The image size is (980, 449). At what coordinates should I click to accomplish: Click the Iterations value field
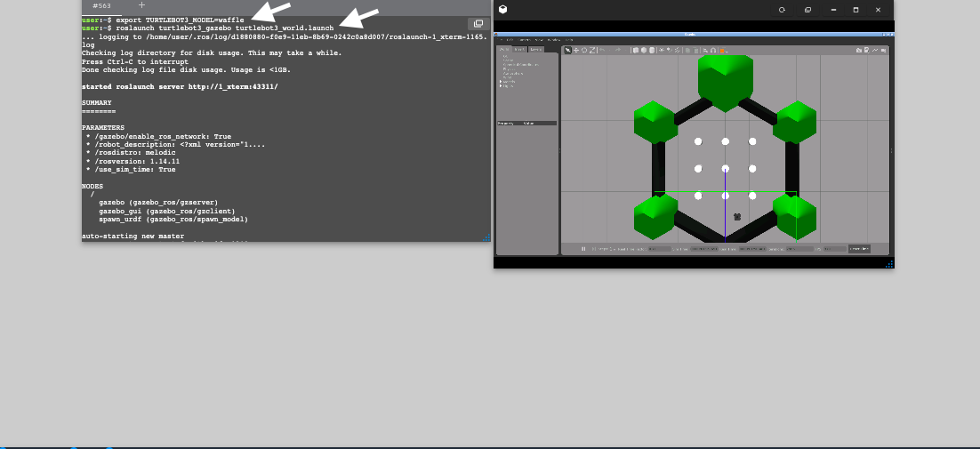point(800,249)
